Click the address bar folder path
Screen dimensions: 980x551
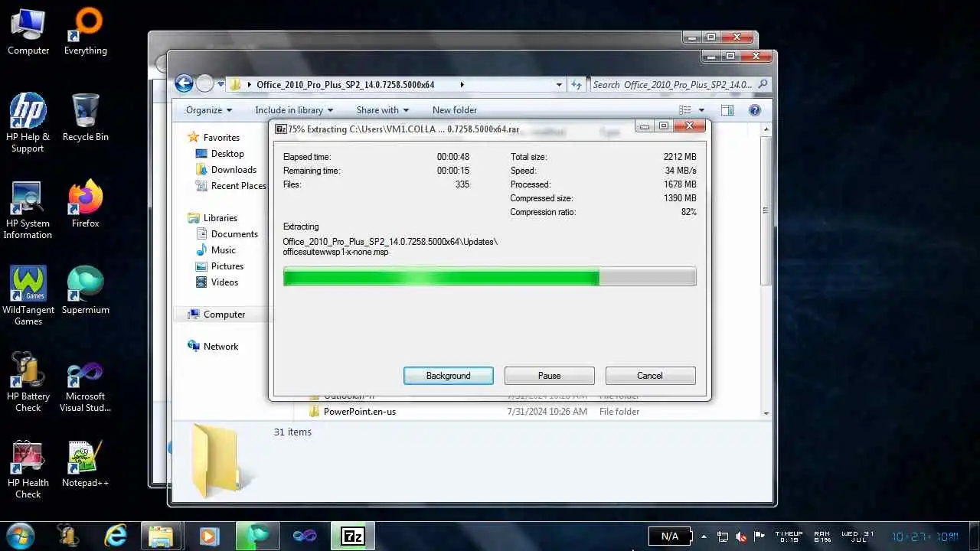tap(345, 85)
